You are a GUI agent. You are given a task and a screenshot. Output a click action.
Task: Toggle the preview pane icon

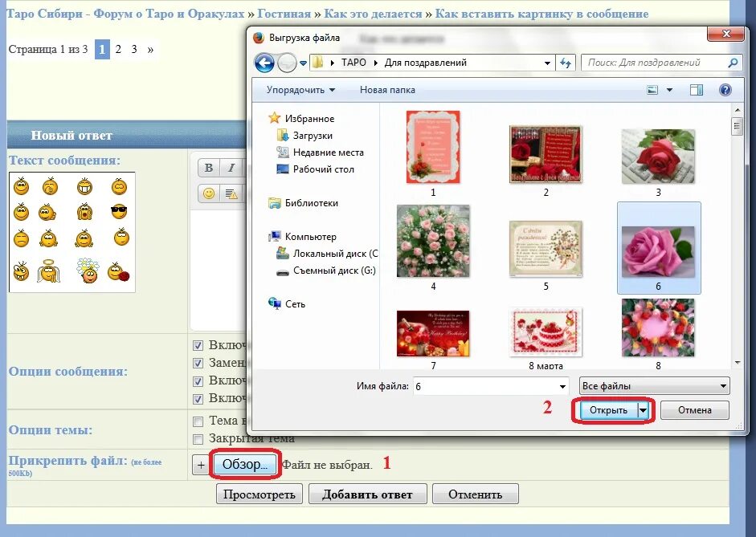pyautogui.click(x=697, y=90)
